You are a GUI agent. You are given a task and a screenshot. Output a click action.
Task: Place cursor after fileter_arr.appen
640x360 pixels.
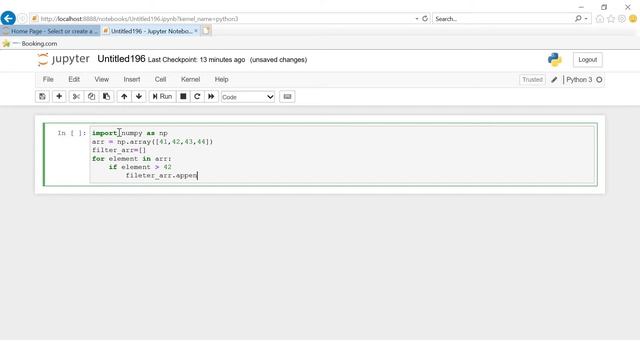click(x=198, y=176)
